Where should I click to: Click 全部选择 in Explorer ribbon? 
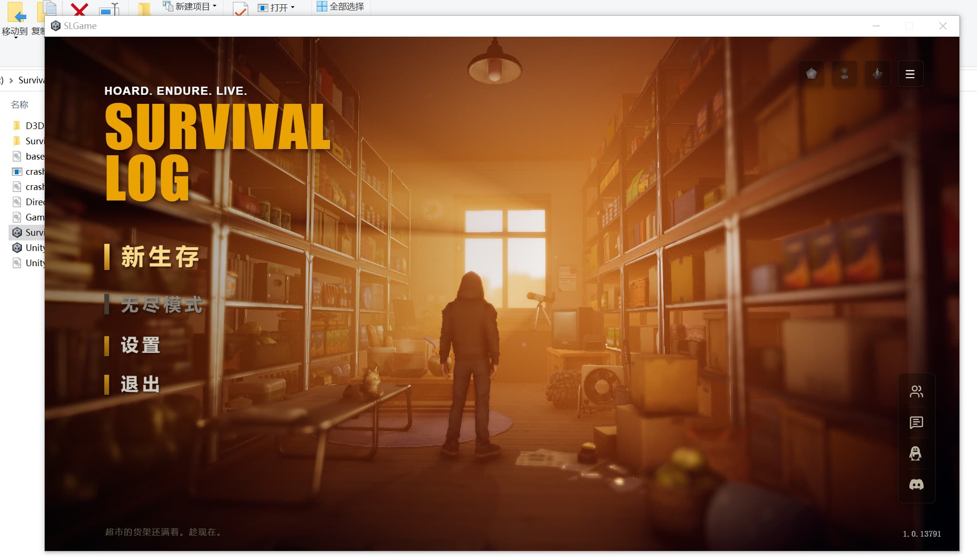coord(341,7)
